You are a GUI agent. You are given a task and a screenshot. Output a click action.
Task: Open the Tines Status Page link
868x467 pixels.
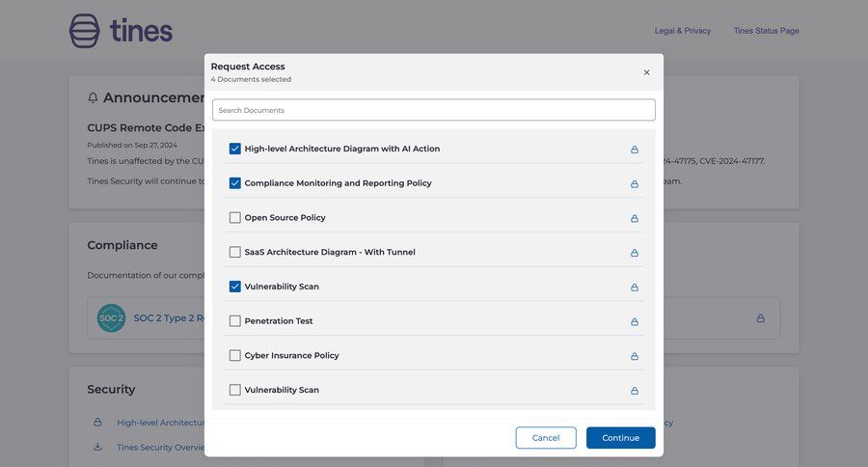click(x=766, y=31)
